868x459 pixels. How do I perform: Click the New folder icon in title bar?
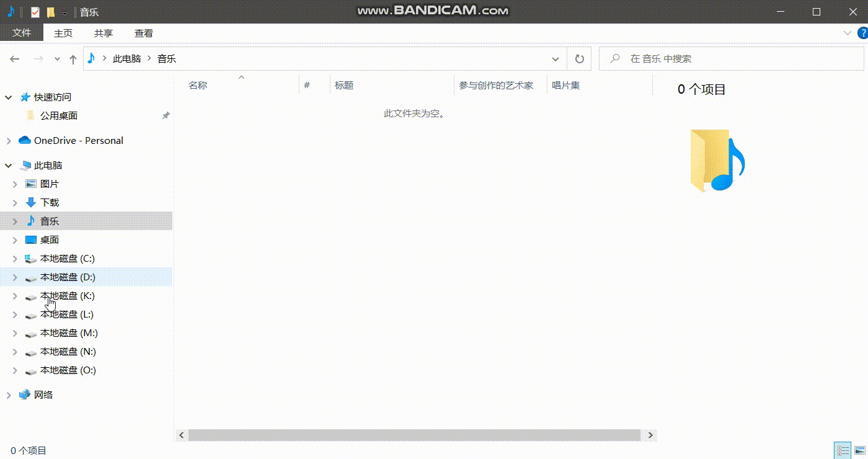pyautogui.click(x=51, y=12)
